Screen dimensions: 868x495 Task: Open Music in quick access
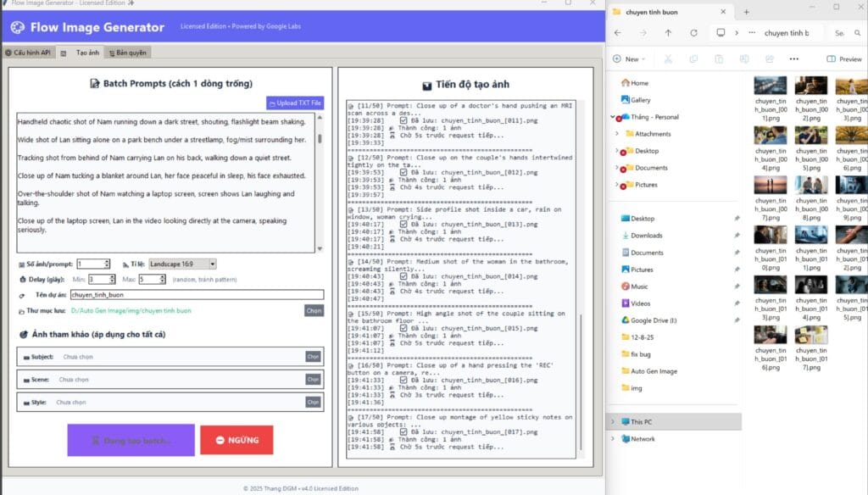point(634,286)
